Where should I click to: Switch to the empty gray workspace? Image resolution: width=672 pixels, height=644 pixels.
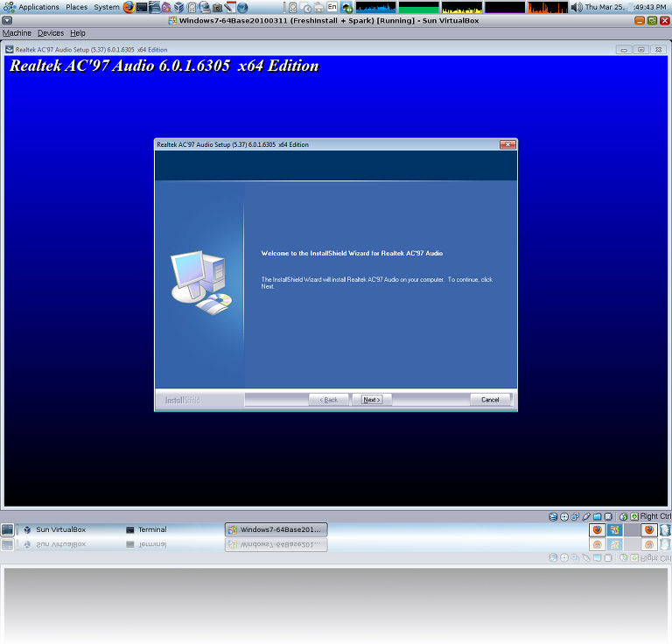pos(632,529)
